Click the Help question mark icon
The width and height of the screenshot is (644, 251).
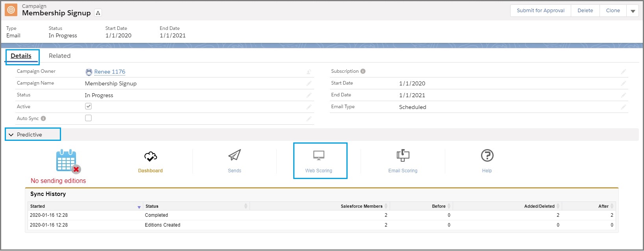point(487,155)
